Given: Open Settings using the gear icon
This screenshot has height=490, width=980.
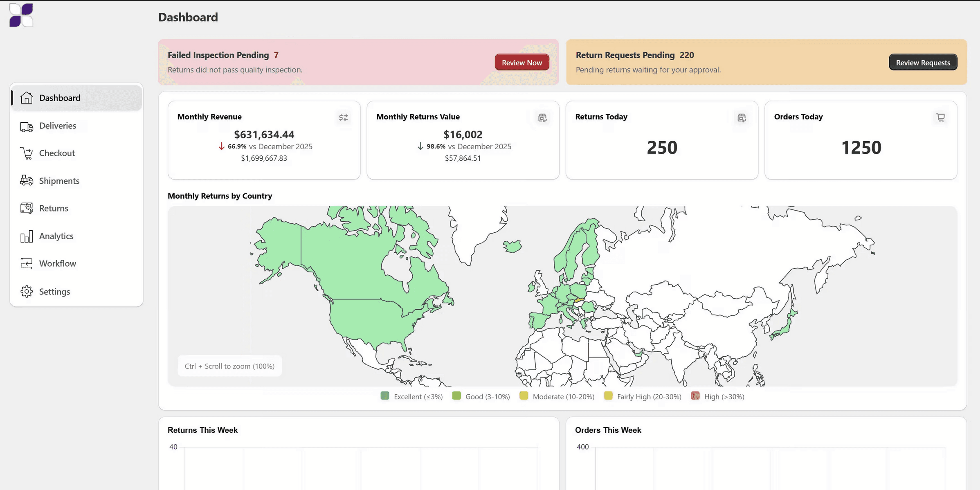Looking at the screenshot, I should pos(26,291).
